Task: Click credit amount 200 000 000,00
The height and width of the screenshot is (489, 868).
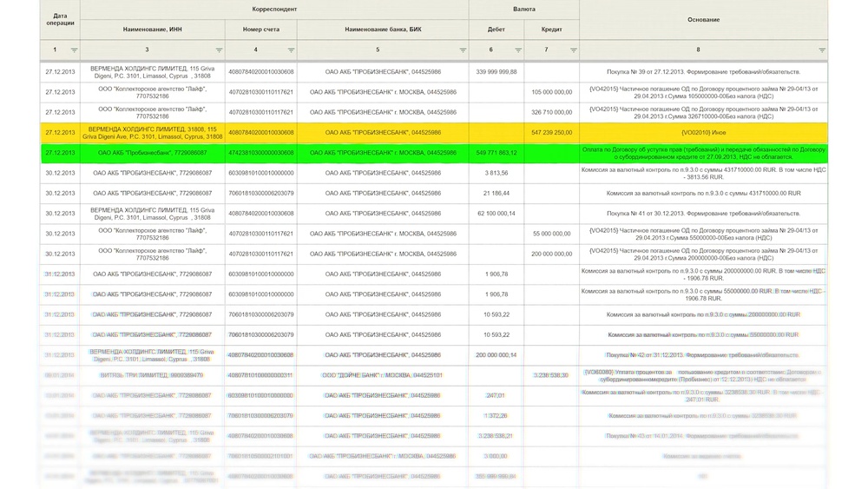Action: tap(551, 254)
